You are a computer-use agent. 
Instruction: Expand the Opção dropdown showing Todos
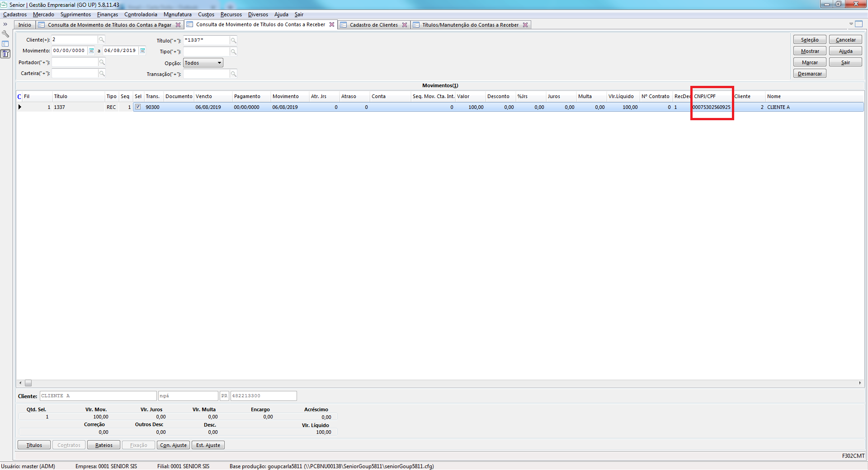pos(219,63)
